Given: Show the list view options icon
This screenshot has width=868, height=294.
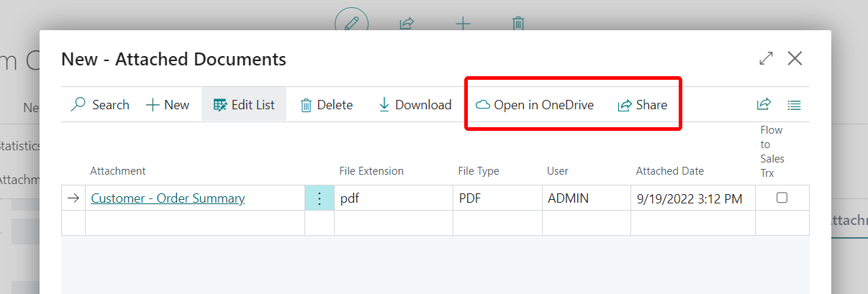Looking at the screenshot, I should (794, 105).
